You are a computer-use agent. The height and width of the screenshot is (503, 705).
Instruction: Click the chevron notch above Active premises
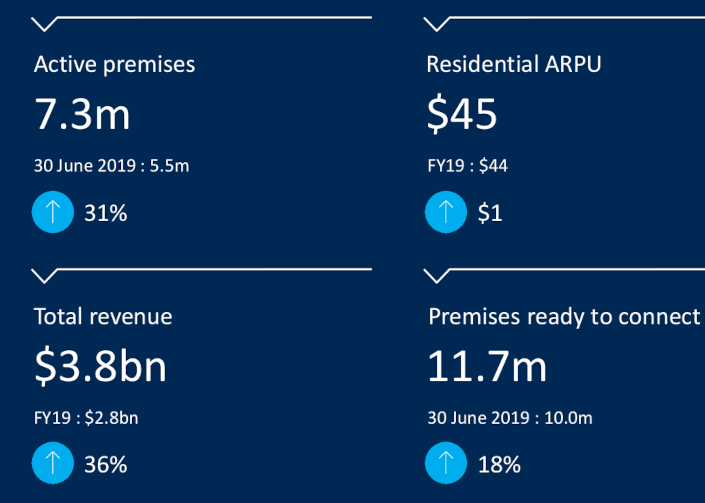(45, 24)
